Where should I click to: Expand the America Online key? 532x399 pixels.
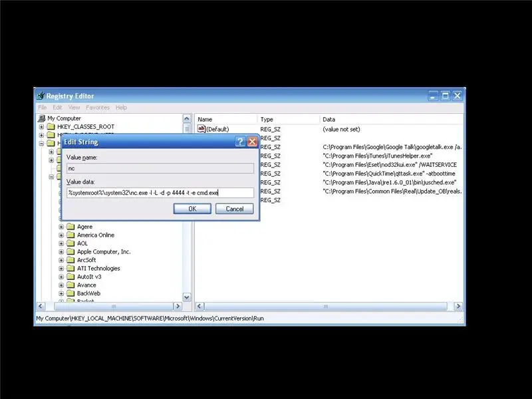click(61, 235)
